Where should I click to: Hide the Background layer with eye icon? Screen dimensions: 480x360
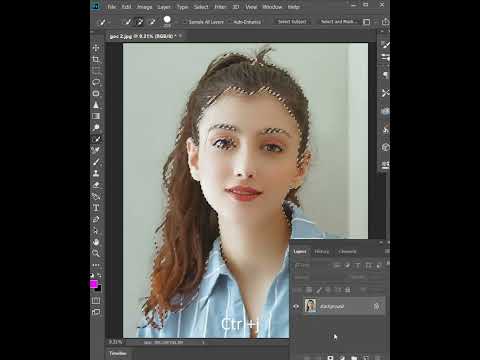(296, 306)
